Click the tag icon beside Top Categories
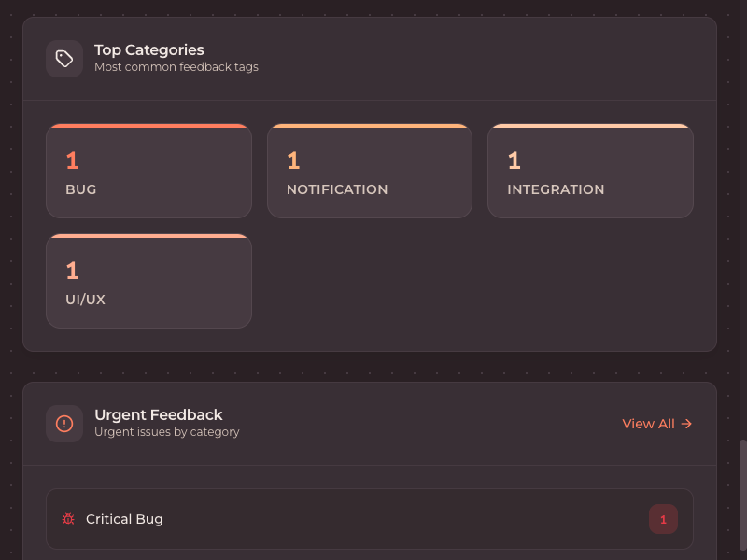This screenshot has width=747, height=560. click(63, 58)
